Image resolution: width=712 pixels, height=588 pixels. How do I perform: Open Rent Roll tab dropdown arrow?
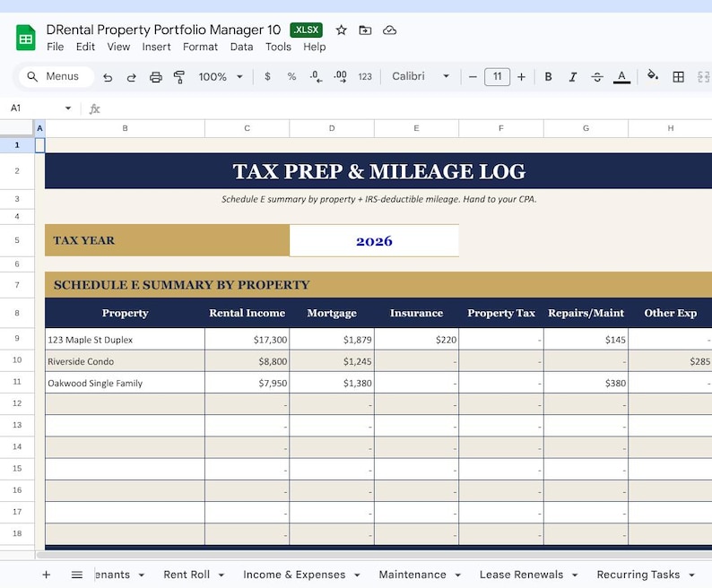pyautogui.click(x=221, y=575)
